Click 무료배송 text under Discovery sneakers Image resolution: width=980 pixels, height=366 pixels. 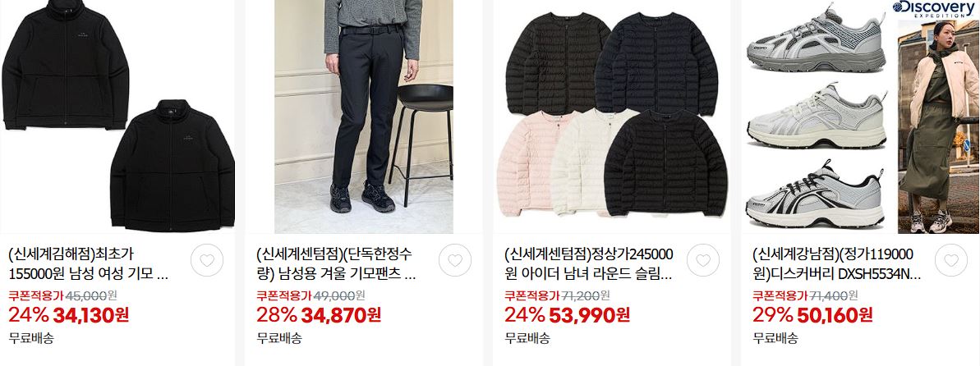(x=775, y=339)
